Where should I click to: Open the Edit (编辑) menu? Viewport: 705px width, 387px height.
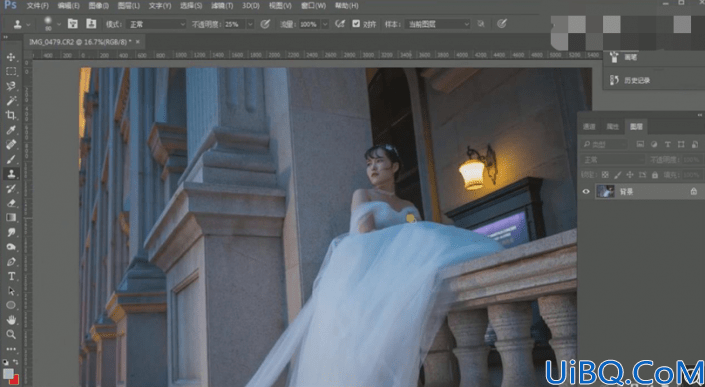(68, 6)
